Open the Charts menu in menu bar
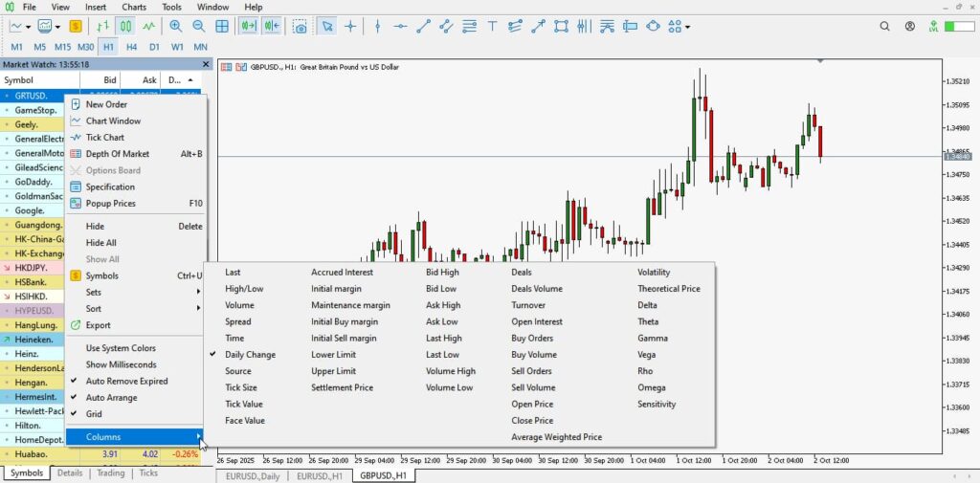Viewport: 980px width, 483px height. [x=134, y=7]
